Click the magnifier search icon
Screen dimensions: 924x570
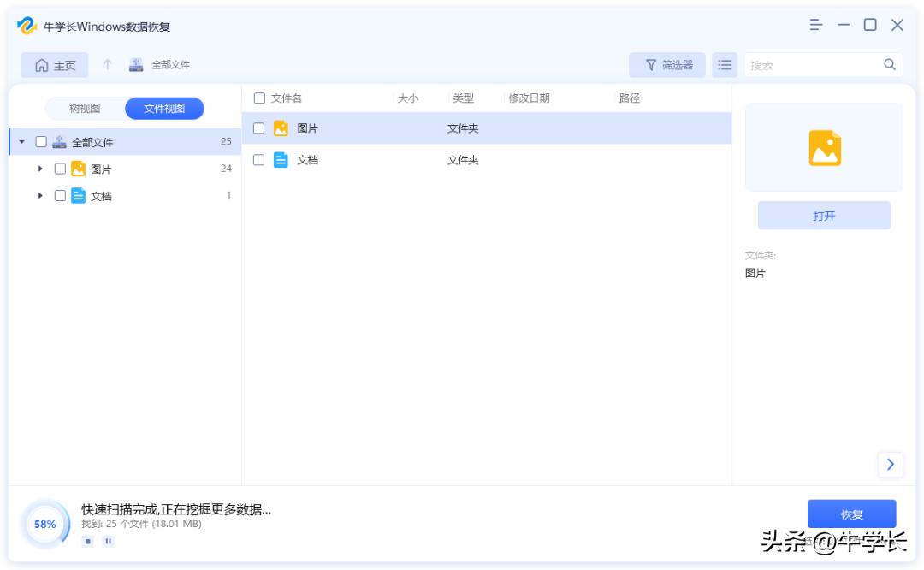click(x=889, y=64)
